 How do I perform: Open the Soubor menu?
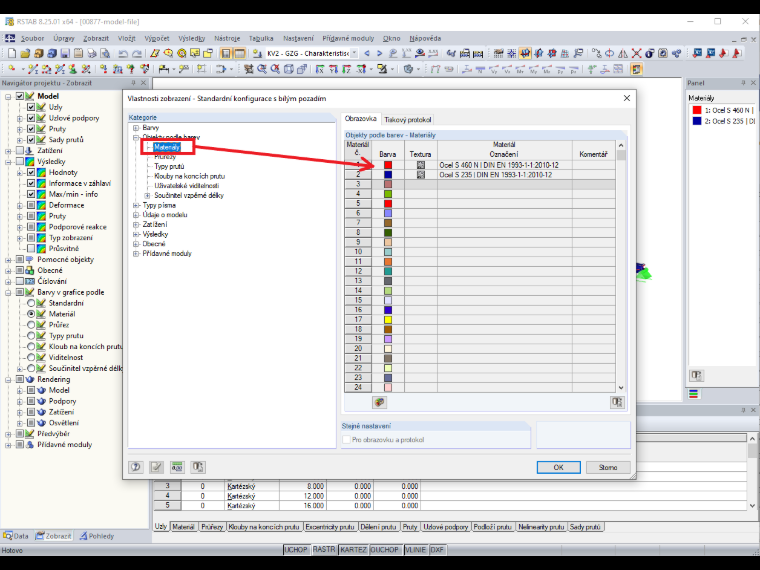point(32,38)
